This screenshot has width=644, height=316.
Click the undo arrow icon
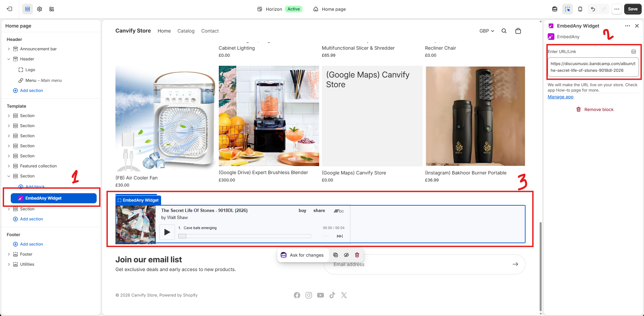pyautogui.click(x=593, y=9)
